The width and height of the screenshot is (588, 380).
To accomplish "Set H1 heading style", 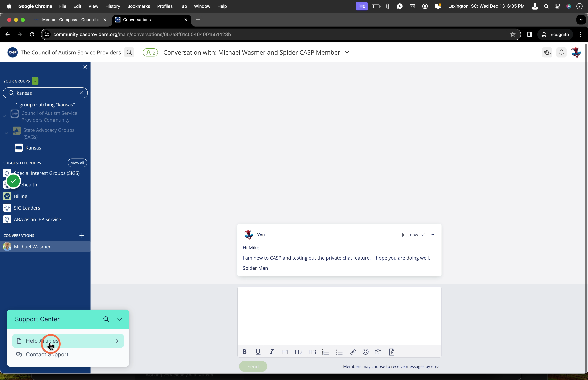I will [x=285, y=352].
